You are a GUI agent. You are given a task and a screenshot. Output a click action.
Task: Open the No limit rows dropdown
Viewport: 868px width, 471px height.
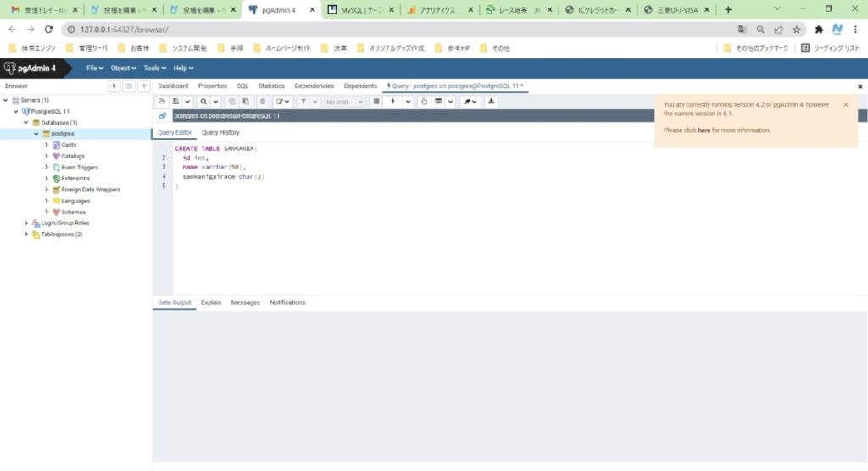tap(345, 102)
